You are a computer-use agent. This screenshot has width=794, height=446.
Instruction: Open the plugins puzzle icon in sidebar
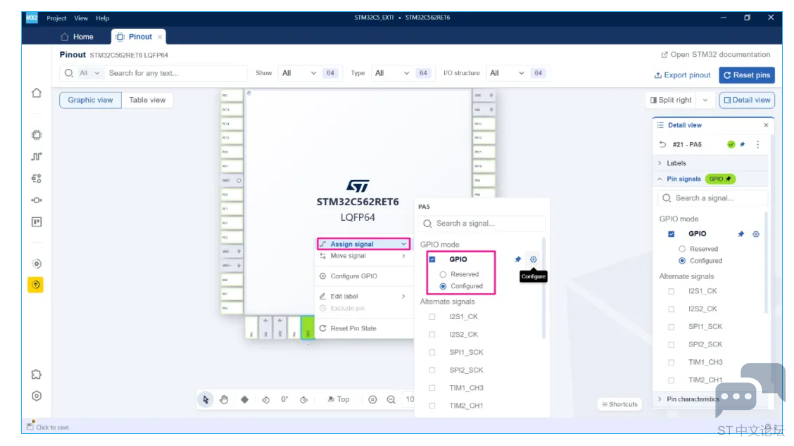click(x=36, y=375)
